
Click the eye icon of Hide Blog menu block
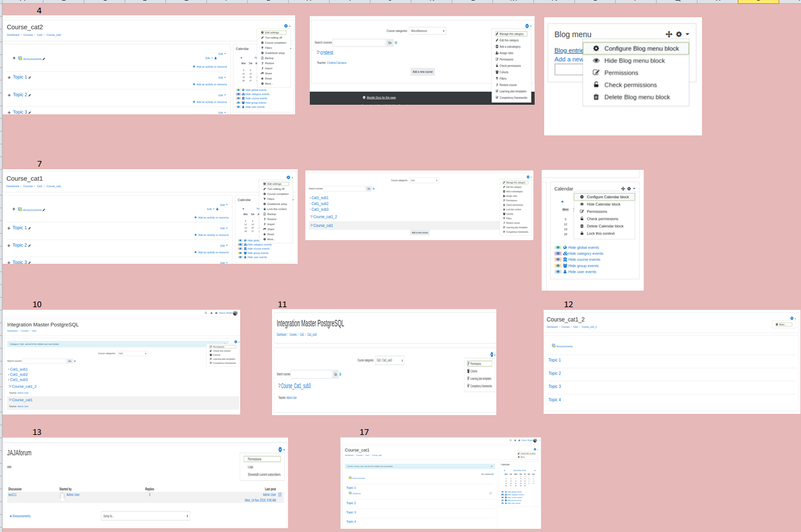click(596, 61)
